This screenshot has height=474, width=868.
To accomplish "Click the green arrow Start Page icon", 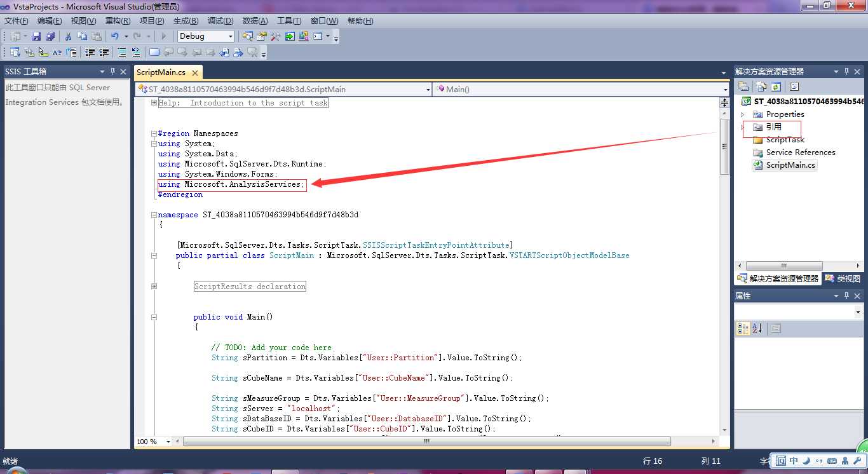I will click(290, 36).
